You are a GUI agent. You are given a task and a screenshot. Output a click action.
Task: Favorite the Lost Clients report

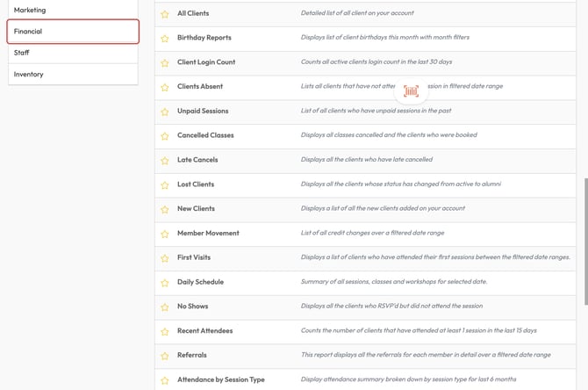click(x=164, y=185)
